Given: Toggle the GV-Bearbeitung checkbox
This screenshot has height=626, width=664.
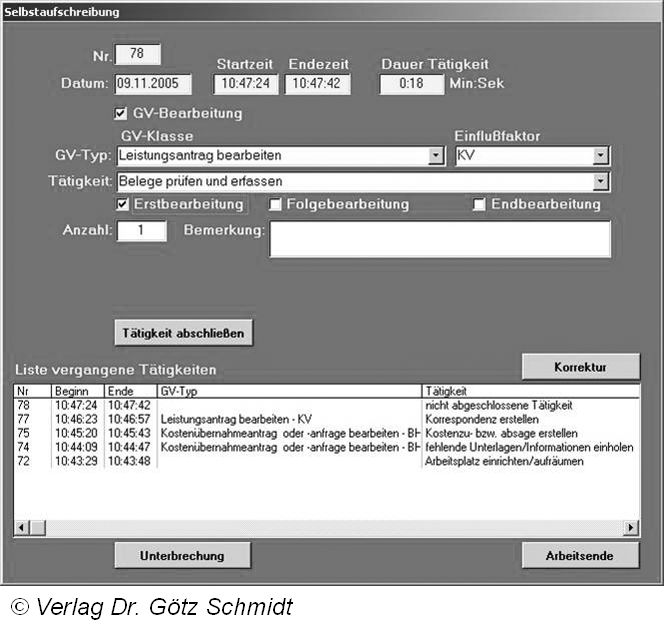Looking at the screenshot, I should pyautogui.click(x=122, y=114).
